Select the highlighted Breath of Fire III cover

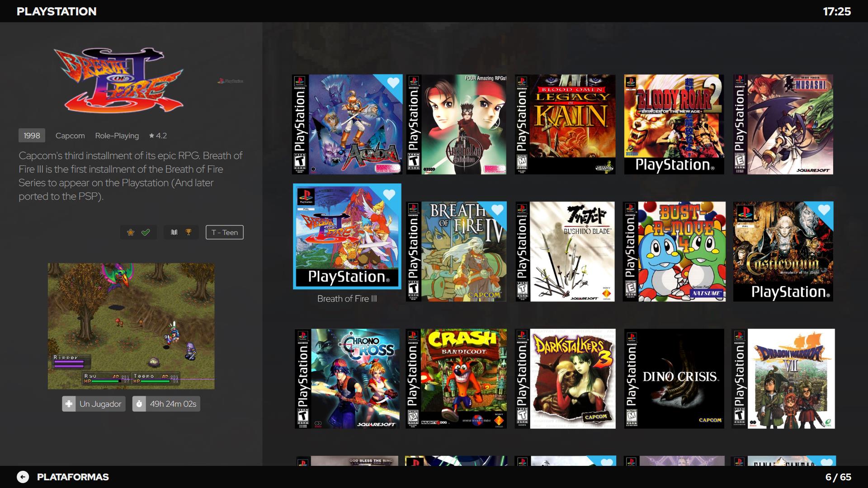[x=347, y=236]
